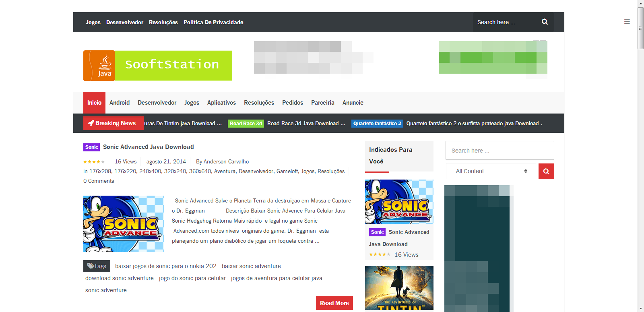The width and height of the screenshot is (644, 312).
Task: Click the 0 Comments link
Action: 99,181
